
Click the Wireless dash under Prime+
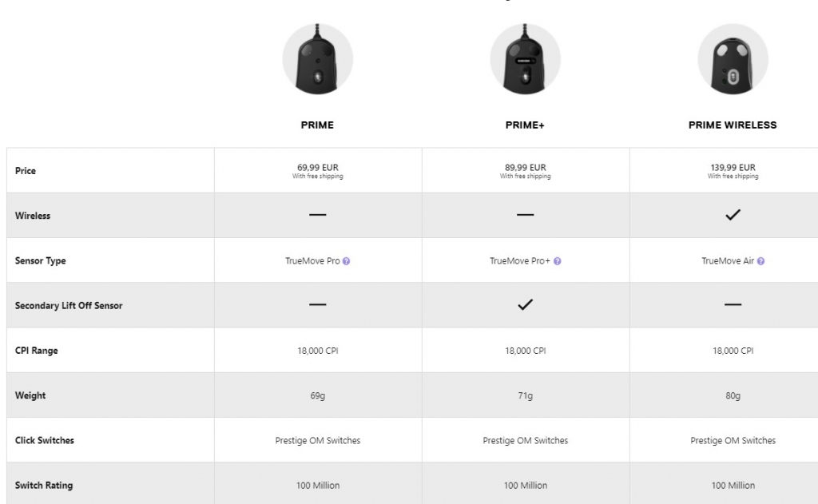pyautogui.click(x=525, y=216)
